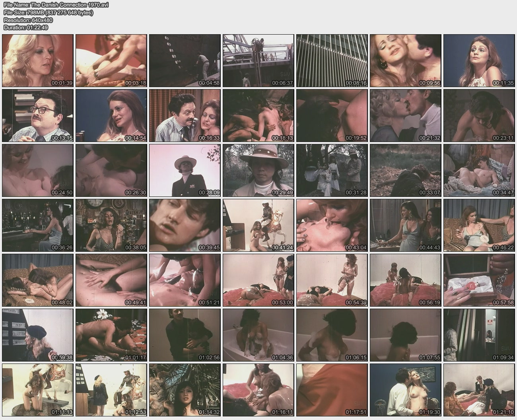This screenshot has width=517, height=420.
Task: Open the frame at 00:14:54
Action: [x=111, y=115]
